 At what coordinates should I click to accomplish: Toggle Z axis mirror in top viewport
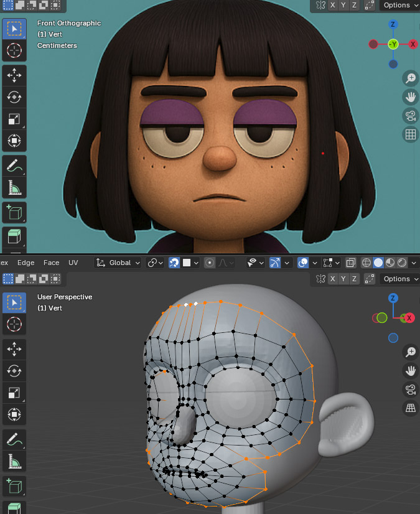(x=354, y=5)
